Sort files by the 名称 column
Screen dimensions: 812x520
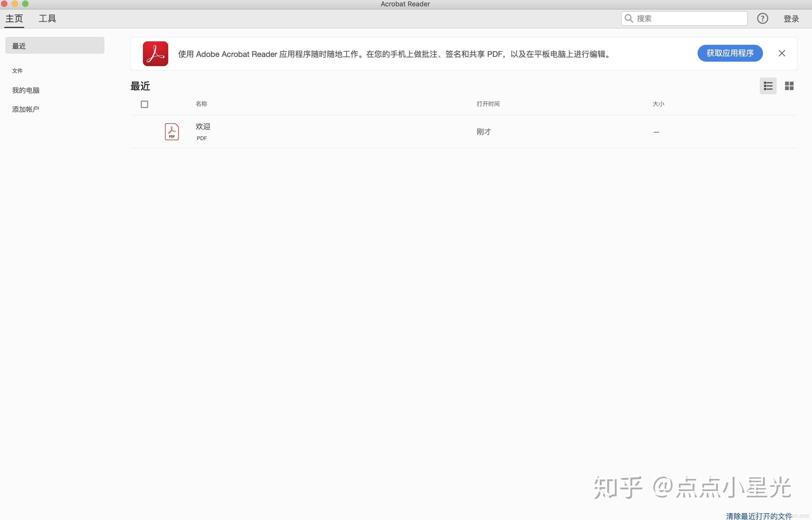(x=201, y=104)
